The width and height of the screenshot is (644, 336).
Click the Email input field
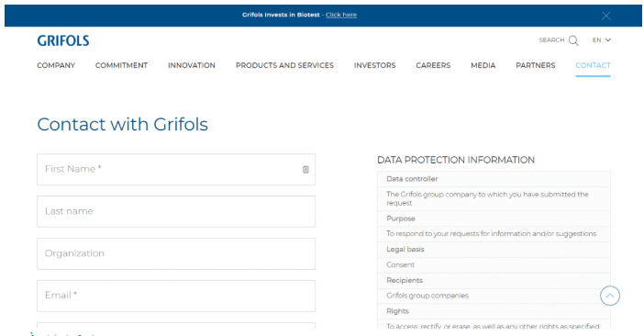pyautogui.click(x=176, y=296)
